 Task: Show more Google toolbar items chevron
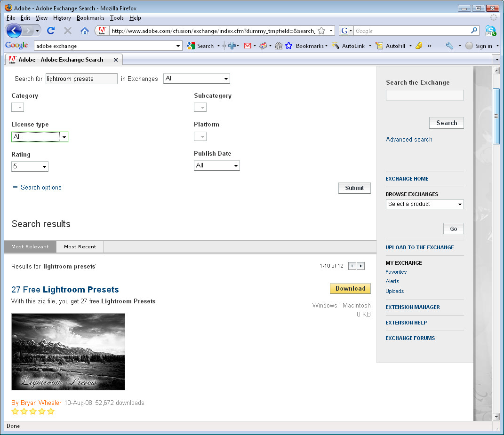(x=430, y=46)
